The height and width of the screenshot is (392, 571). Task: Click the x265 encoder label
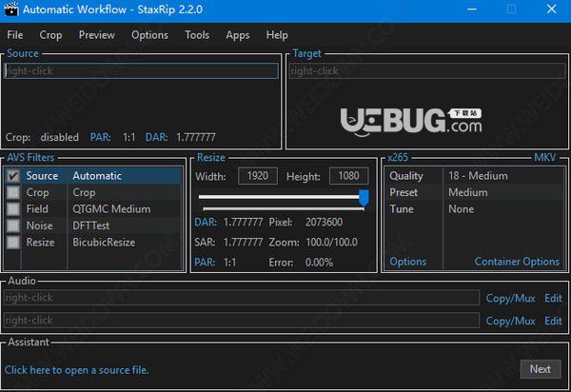[398, 157]
